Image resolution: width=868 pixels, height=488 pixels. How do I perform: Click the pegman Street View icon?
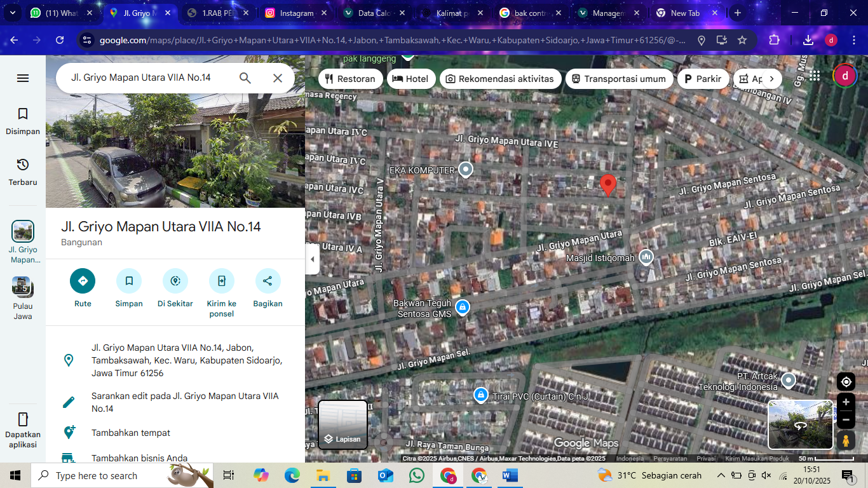(846, 440)
